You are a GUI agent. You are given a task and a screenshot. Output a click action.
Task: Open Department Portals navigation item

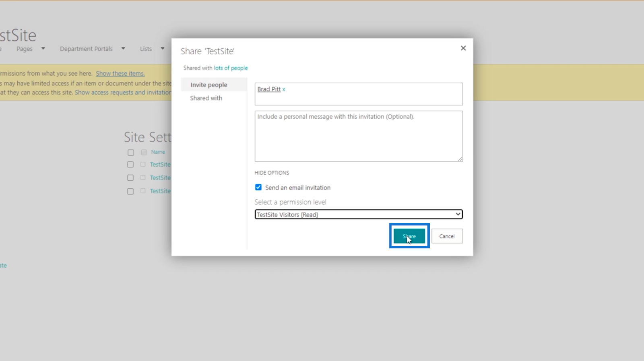pos(86,49)
